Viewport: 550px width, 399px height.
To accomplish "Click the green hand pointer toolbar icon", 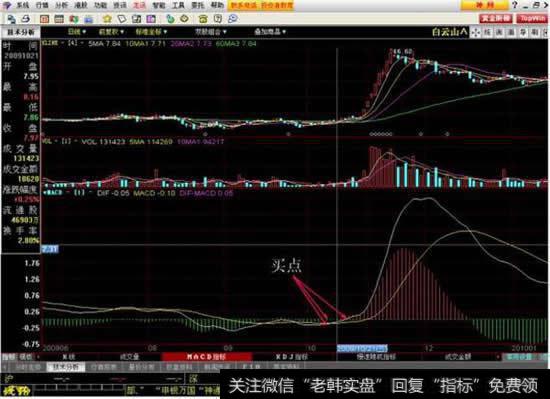I will pos(170,19).
